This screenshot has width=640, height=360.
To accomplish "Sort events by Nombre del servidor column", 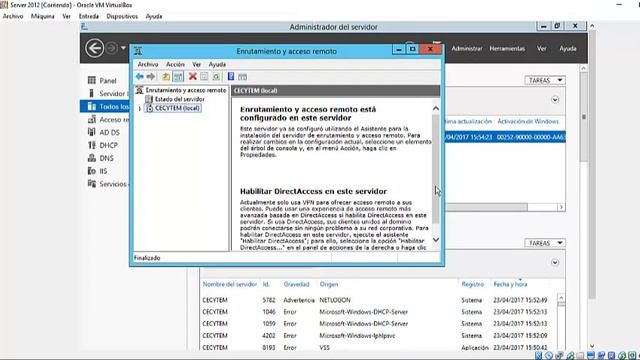I will [230, 284].
